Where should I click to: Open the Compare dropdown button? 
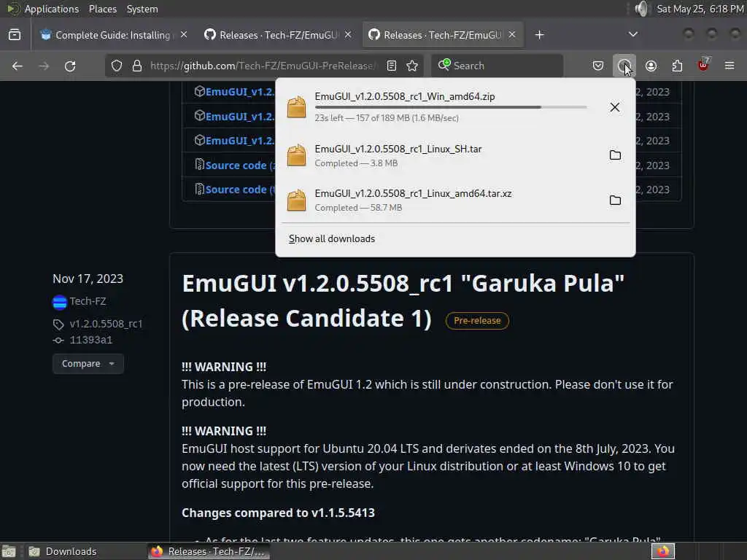(88, 364)
